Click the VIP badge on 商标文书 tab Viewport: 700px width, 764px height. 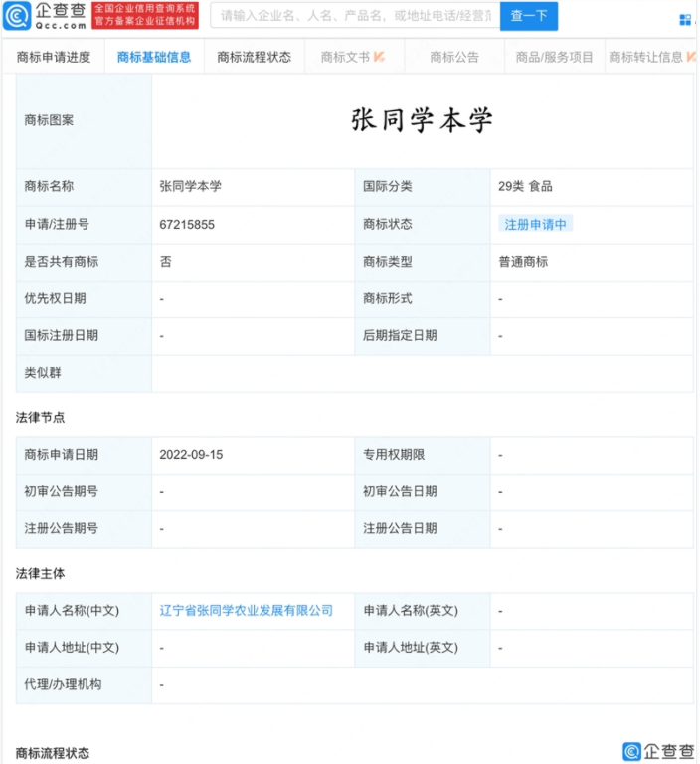pos(380,57)
